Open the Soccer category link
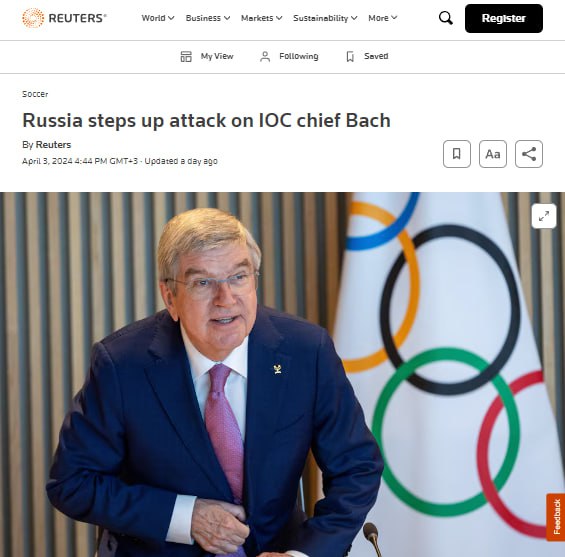Viewport: 565px width, 557px height. coord(35,94)
